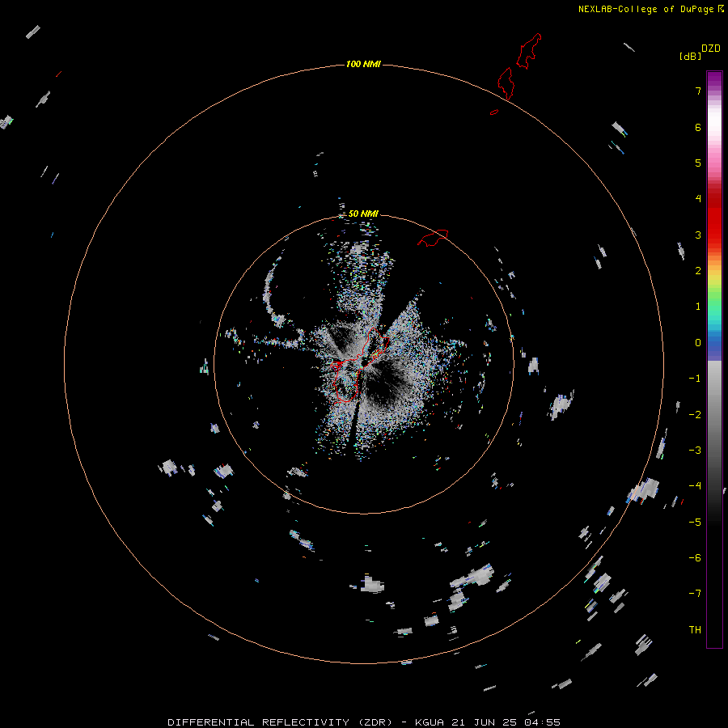Click the color scale bar legend
The image size is (728, 728).
point(714,359)
